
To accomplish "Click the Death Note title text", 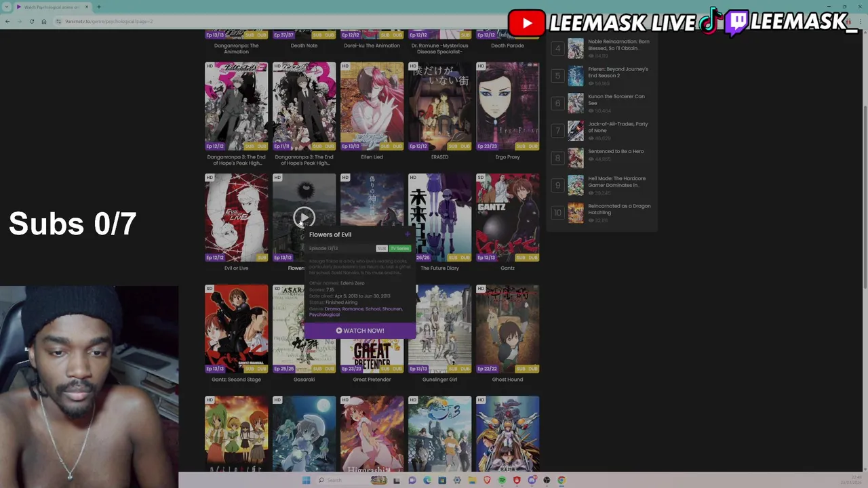I will (304, 45).
